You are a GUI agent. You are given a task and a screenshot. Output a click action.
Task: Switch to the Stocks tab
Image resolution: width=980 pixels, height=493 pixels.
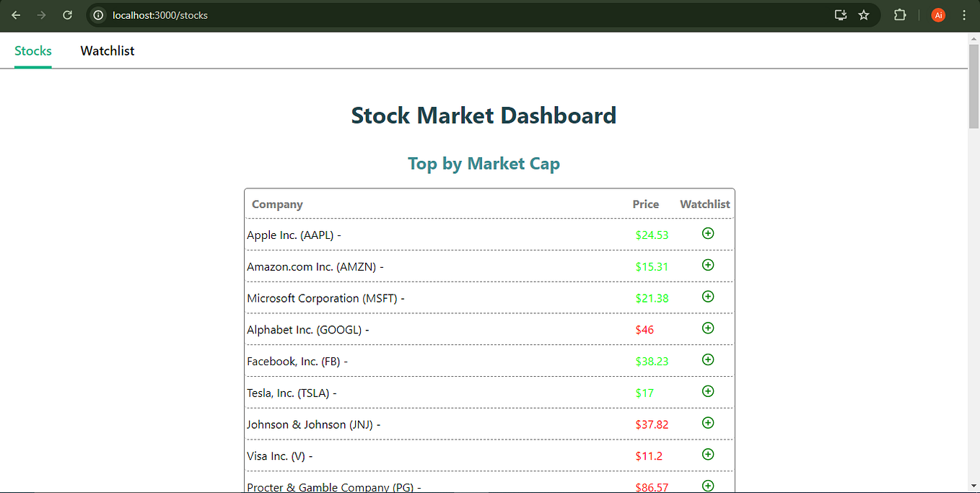pyautogui.click(x=33, y=51)
